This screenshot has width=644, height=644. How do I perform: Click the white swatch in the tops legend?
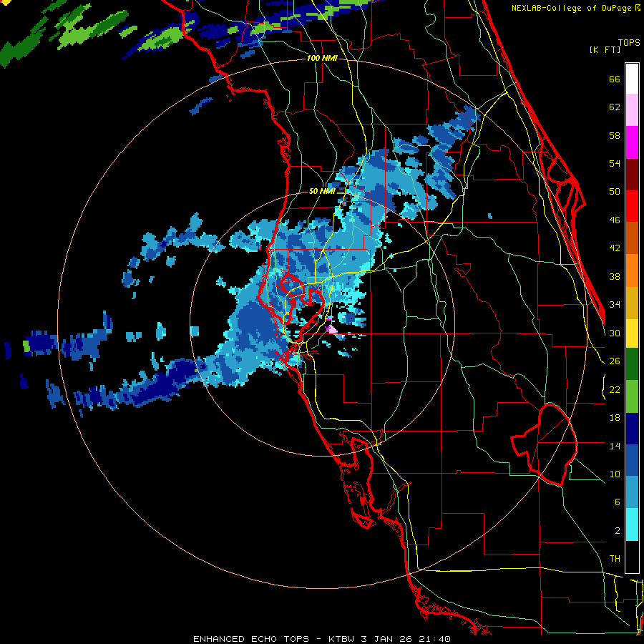pyautogui.click(x=632, y=79)
